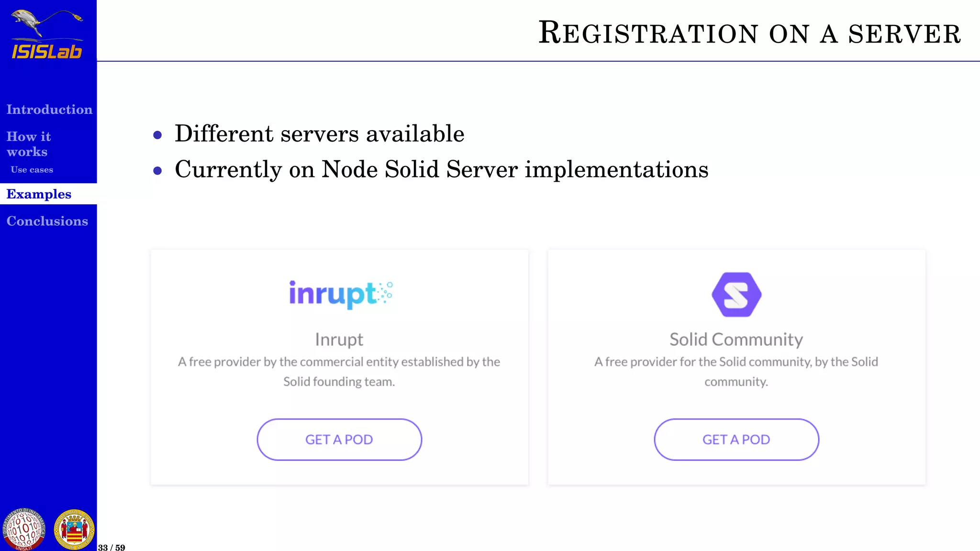Open the Examples section

pyautogui.click(x=39, y=194)
